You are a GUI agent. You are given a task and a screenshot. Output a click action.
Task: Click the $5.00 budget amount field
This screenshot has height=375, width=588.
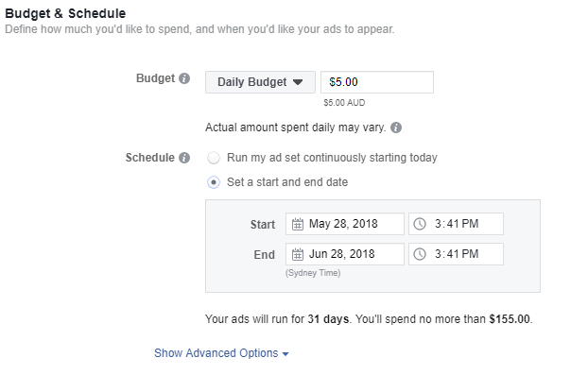point(377,82)
